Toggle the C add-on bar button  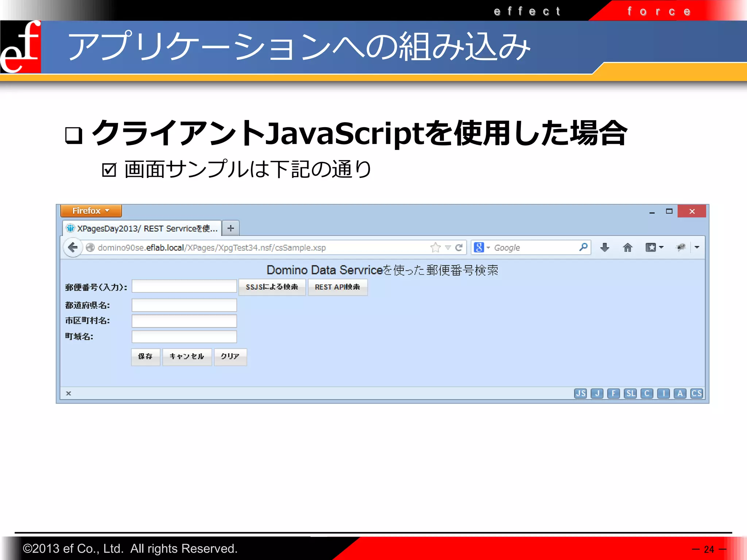click(647, 393)
